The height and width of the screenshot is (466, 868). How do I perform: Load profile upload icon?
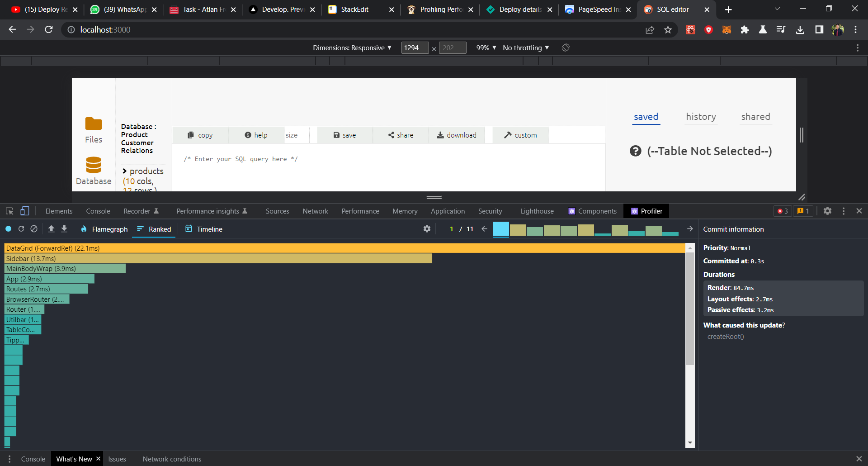coord(51,229)
